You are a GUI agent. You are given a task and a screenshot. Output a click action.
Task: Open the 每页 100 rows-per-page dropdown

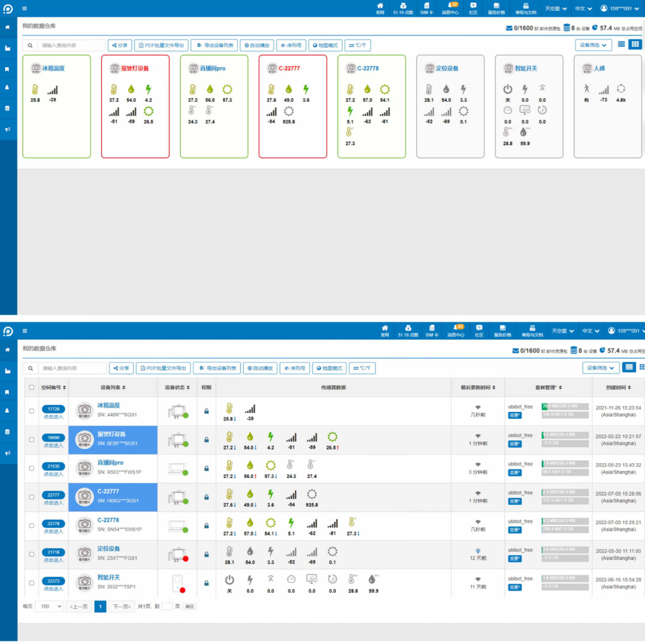[x=49, y=606]
